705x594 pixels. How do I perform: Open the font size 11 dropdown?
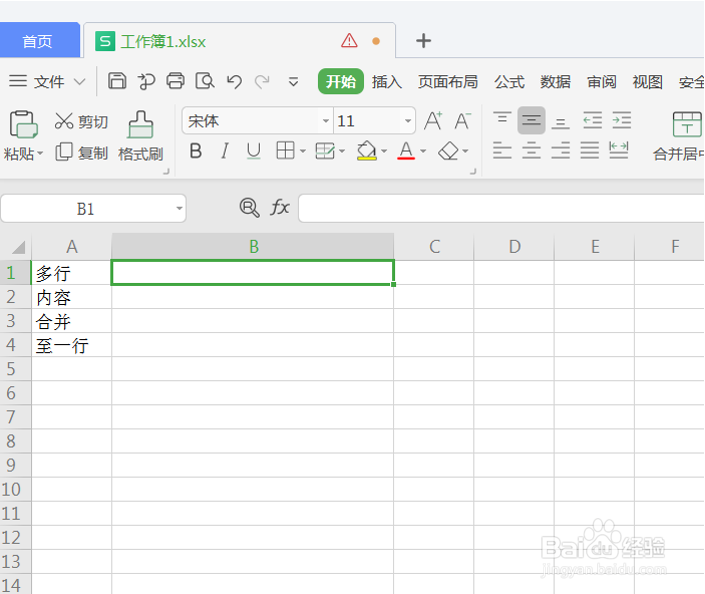pos(407,121)
